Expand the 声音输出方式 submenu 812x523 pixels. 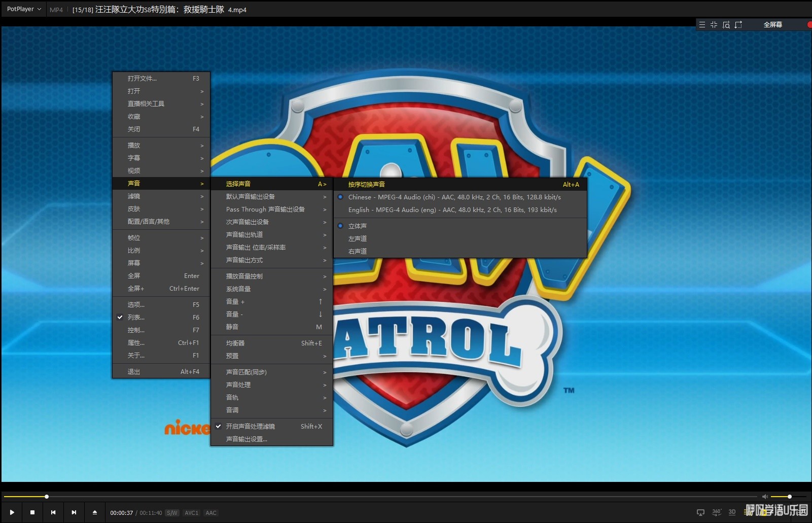tap(272, 260)
